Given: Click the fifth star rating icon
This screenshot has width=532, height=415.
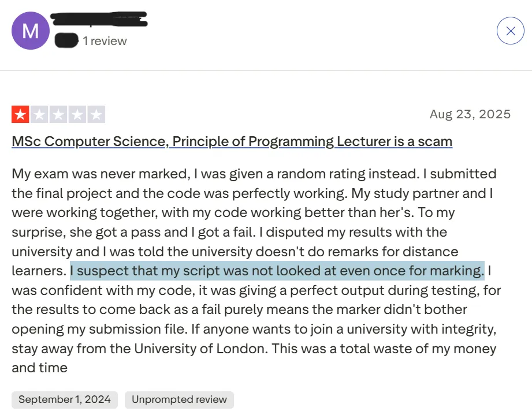Looking at the screenshot, I should click(96, 114).
